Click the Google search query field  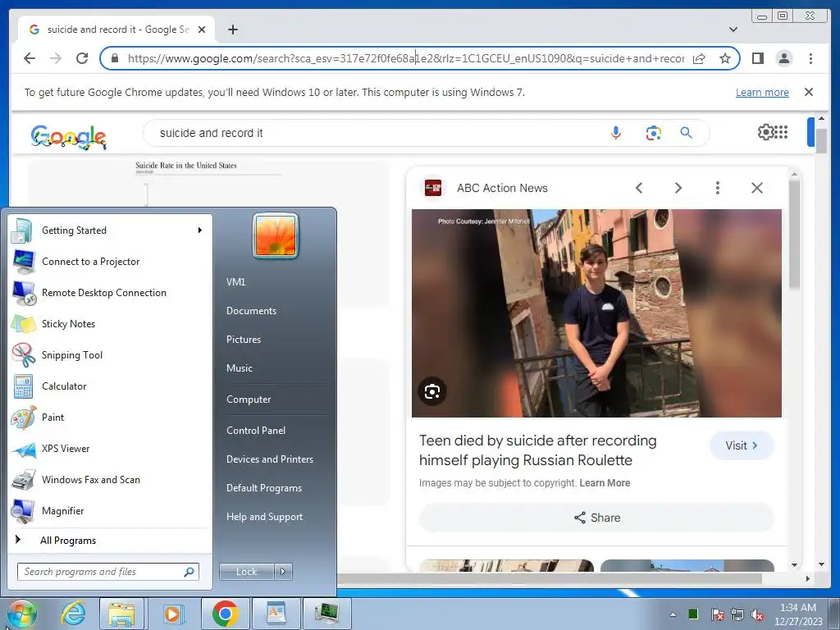375,133
